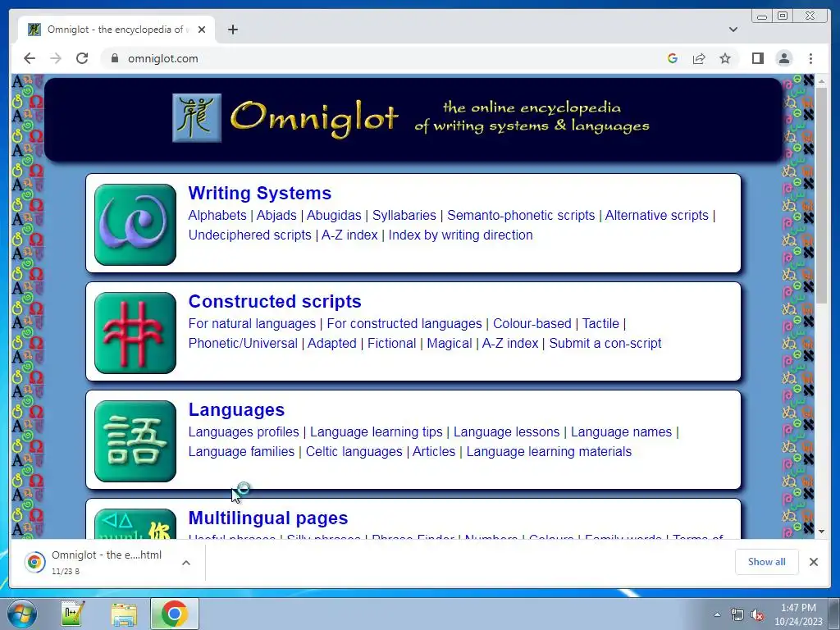Open the Articles link
The image size is (840, 630).
(433, 452)
